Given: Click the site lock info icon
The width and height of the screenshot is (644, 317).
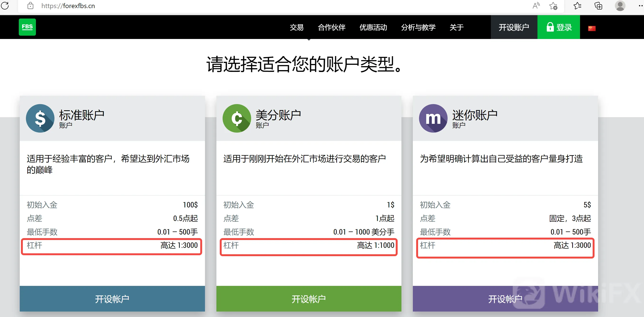Looking at the screenshot, I should click(30, 6).
